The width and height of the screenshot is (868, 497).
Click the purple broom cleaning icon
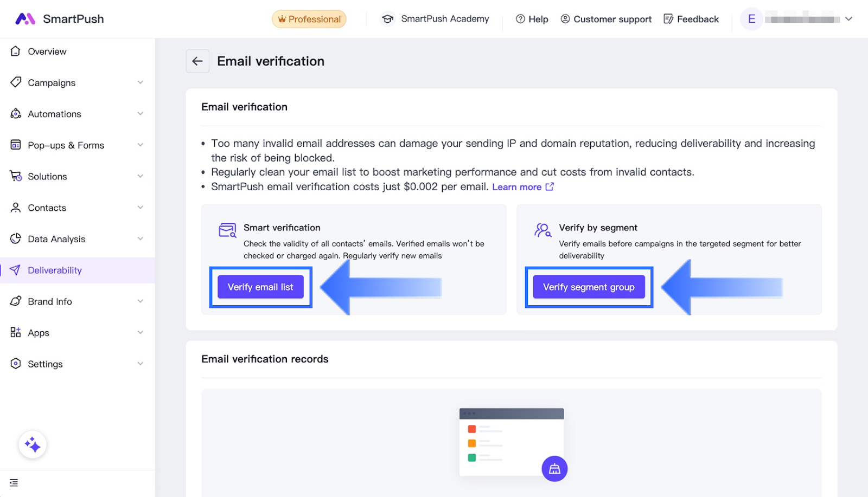554,469
